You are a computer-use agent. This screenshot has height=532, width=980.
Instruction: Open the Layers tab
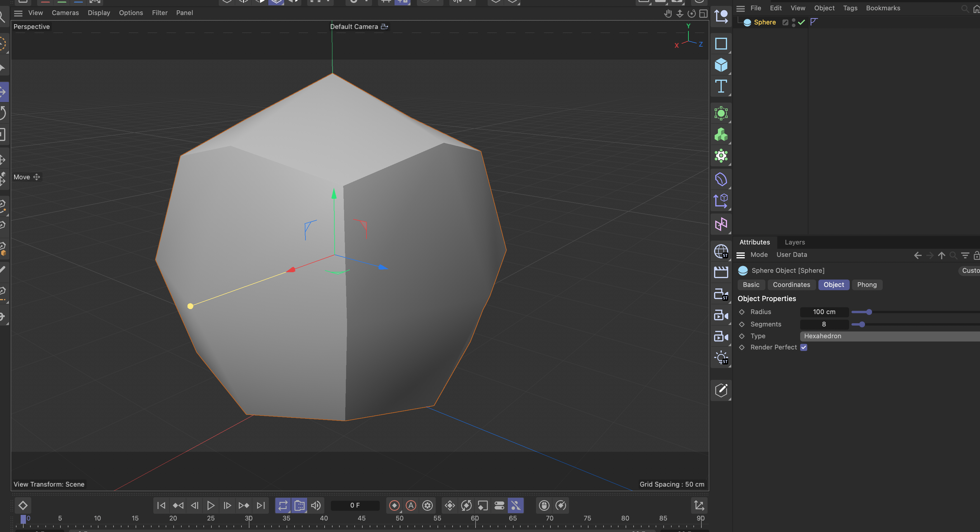pos(794,242)
